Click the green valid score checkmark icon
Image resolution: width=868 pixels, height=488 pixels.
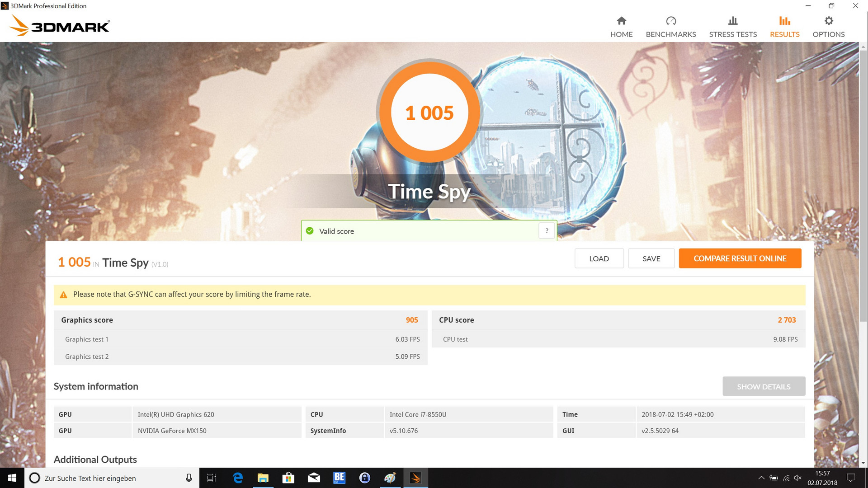click(310, 231)
